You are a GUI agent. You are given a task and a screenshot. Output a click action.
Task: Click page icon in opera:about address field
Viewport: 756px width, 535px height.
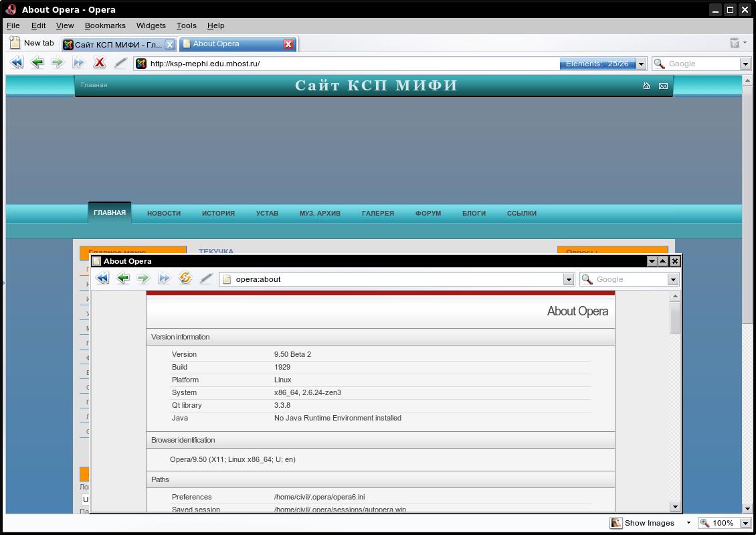(227, 279)
